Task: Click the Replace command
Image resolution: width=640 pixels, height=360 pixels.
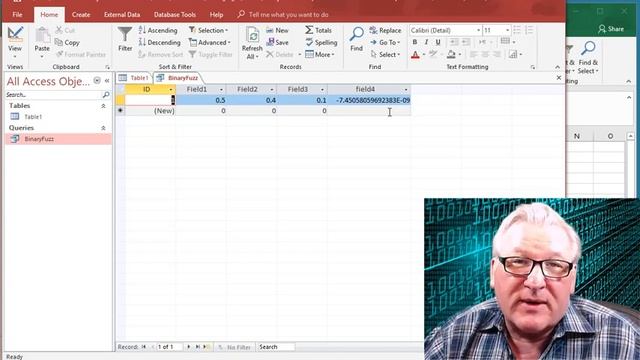Action: click(x=385, y=30)
